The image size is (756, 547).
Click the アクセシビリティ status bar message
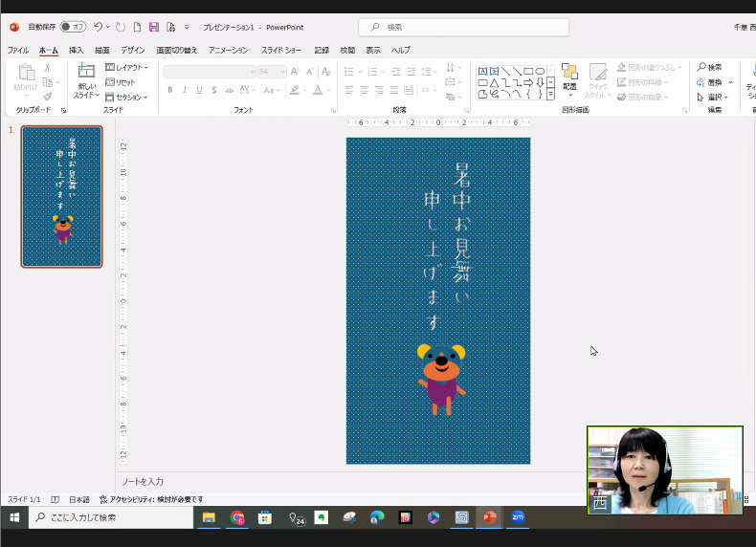pos(151,499)
